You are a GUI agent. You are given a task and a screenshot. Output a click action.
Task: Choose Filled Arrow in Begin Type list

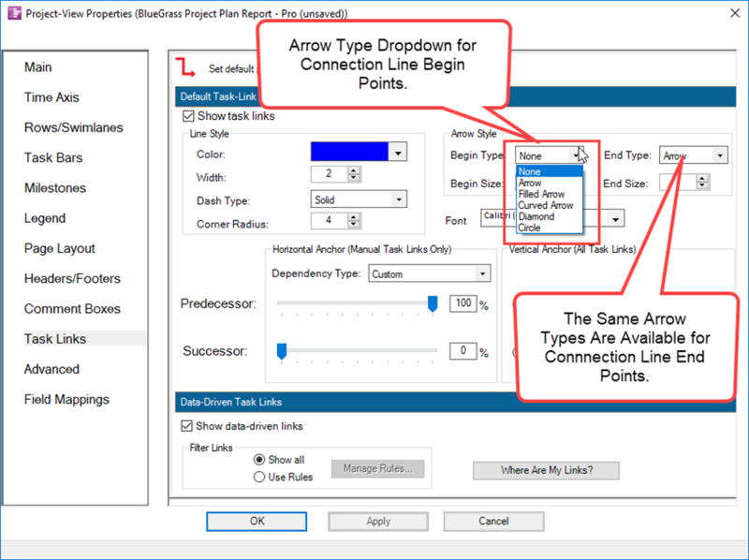[550, 194]
